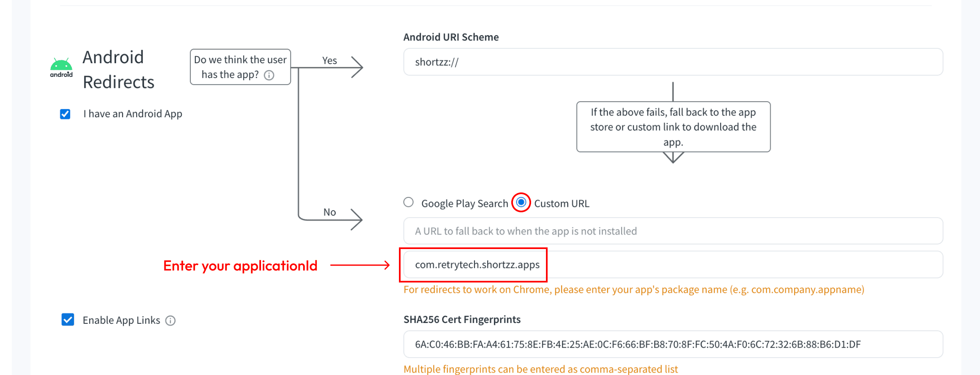Click the SHA256 Cert Fingerprints field
The image size is (980, 375).
(673, 344)
